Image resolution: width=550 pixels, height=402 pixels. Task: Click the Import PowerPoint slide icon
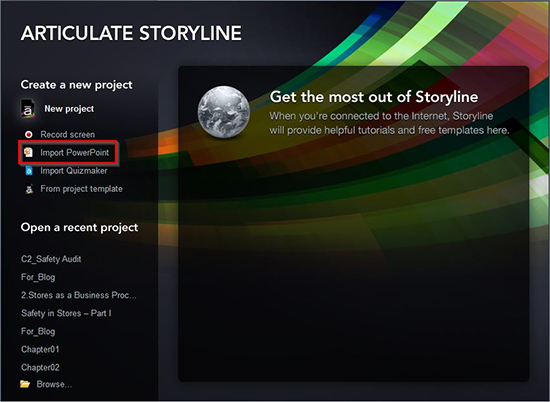coord(28,153)
